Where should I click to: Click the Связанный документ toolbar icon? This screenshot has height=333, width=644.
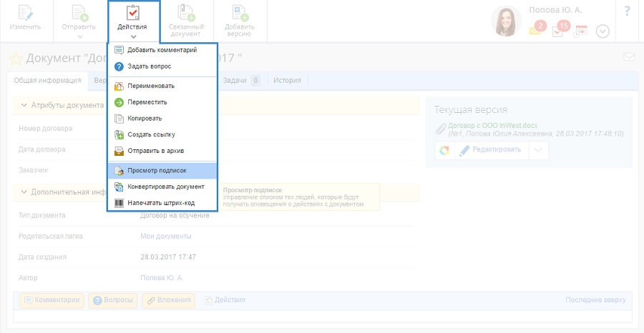(185, 13)
